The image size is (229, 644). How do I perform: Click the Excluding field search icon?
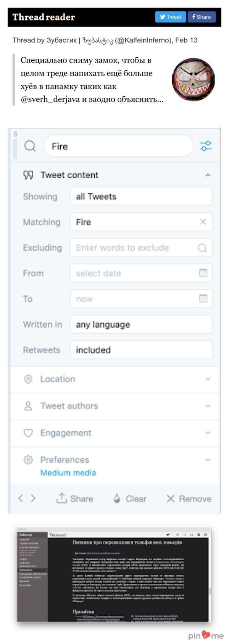pyautogui.click(x=202, y=248)
